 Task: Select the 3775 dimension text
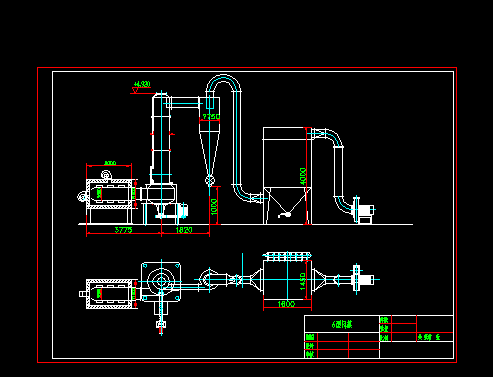(x=123, y=230)
